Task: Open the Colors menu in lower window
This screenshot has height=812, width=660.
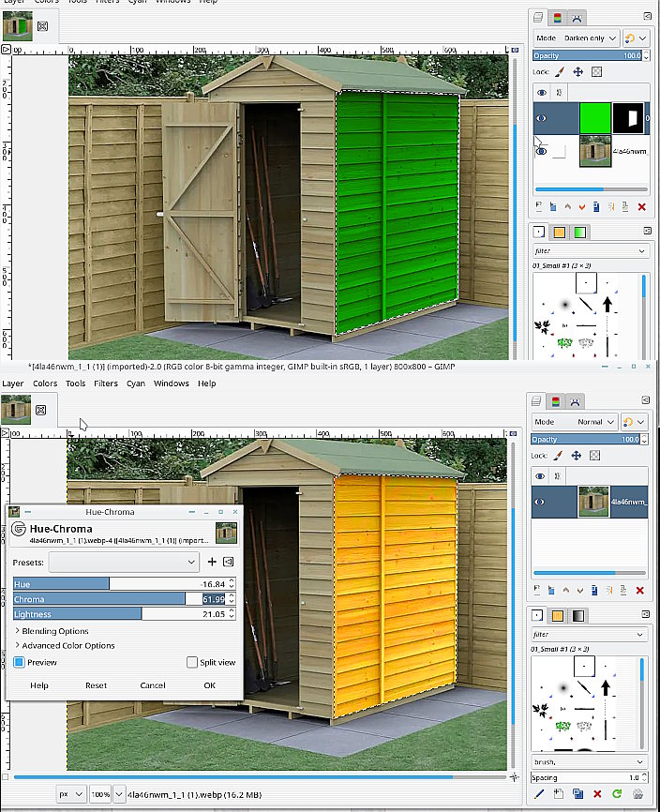Action: click(x=45, y=383)
